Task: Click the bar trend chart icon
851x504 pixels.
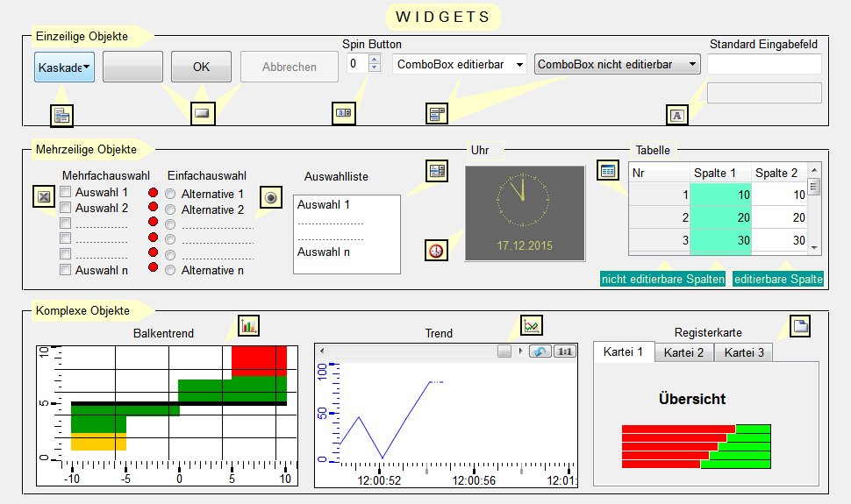Action: 249,326
